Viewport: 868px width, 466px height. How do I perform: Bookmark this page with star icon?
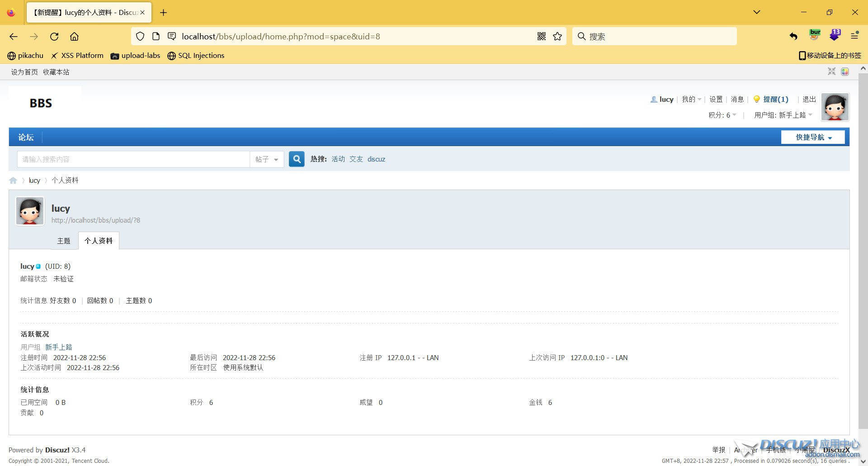pos(557,37)
